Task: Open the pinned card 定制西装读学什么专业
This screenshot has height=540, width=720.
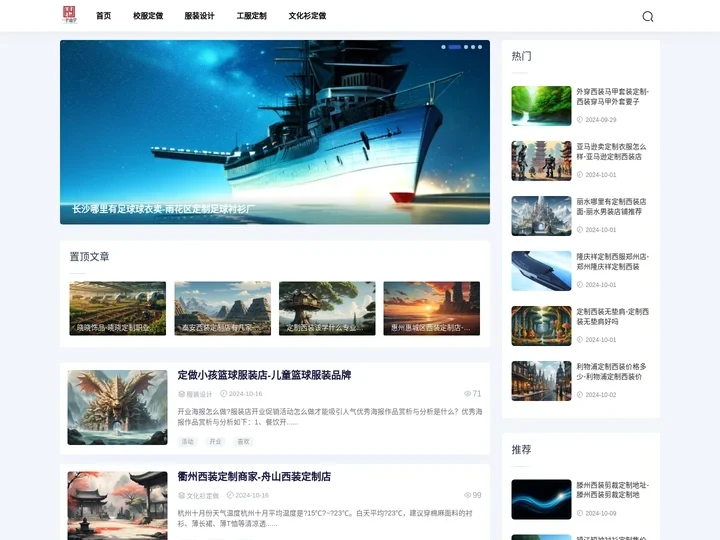Action: (327, 308)
